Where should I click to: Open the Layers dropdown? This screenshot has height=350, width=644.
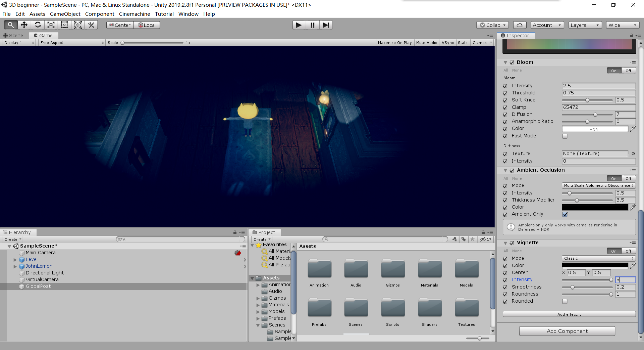584,25
